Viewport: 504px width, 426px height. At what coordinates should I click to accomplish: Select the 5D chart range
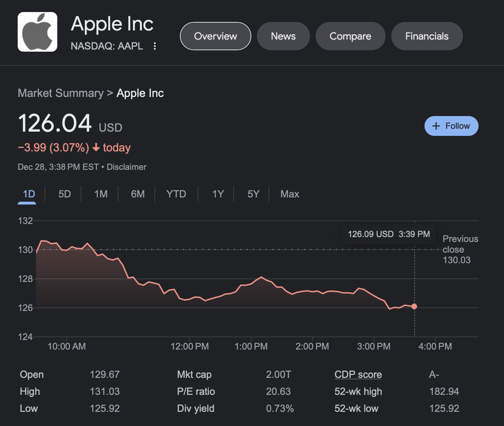click(64, 194)
